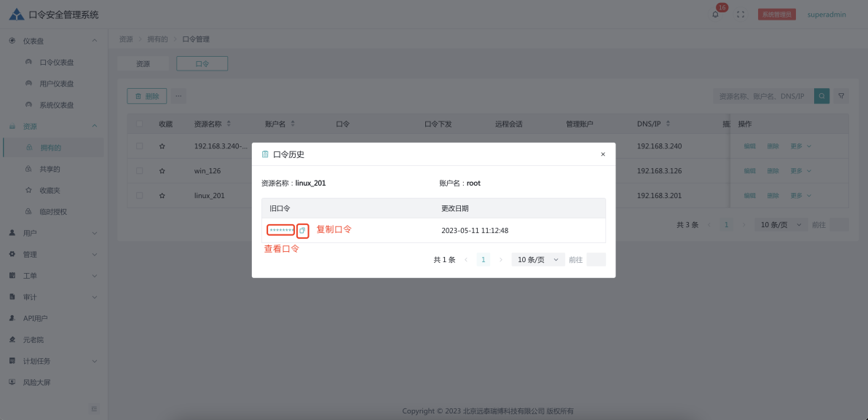
Task: Open the filter funnel icon
Action: tap(841, 96)
